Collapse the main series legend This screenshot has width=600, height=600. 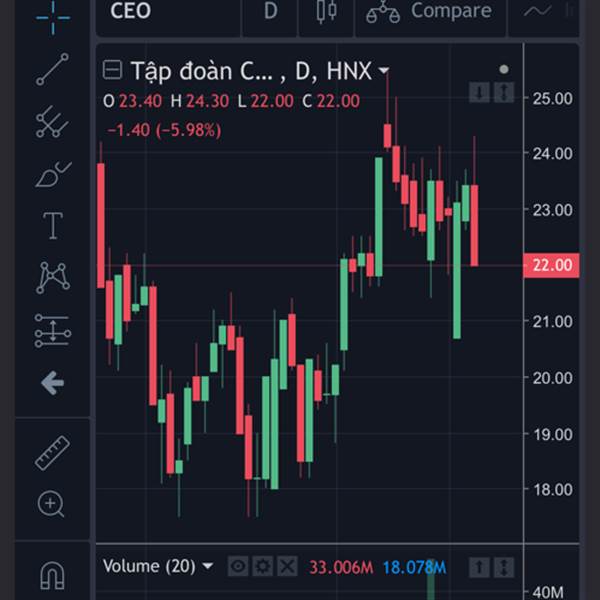coord(112,70)
